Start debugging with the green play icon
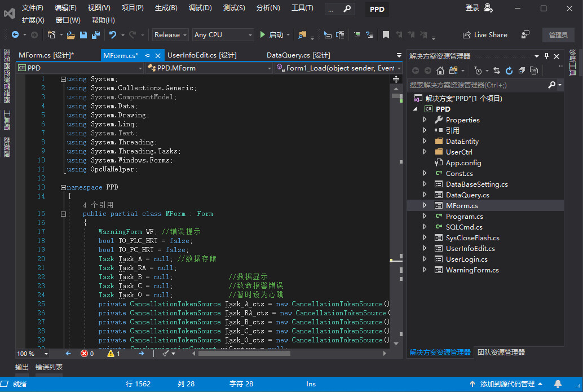This screenshot has height=392, width=583. 263,34
